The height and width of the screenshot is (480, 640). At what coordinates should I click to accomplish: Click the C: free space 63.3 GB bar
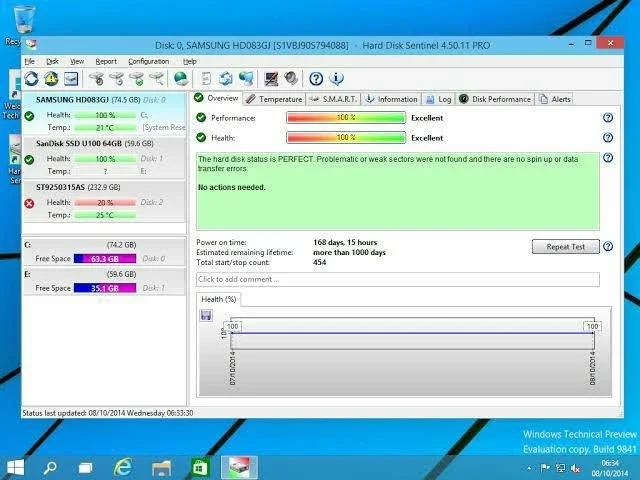click(105, 259)
